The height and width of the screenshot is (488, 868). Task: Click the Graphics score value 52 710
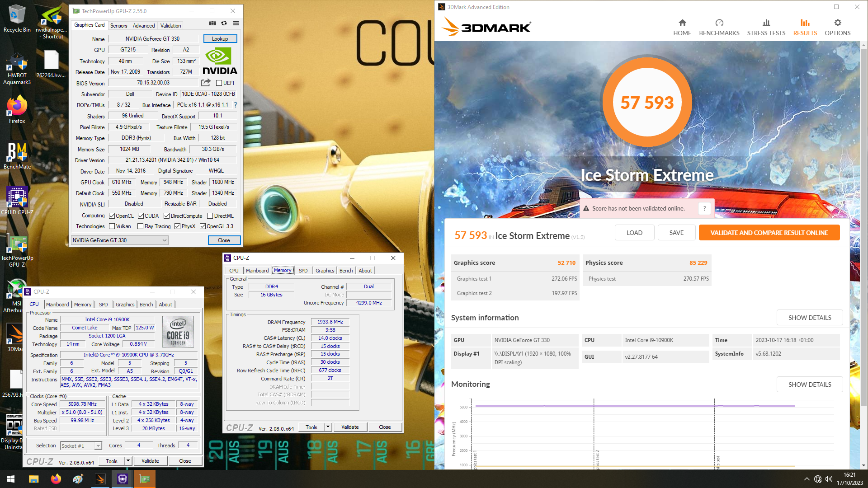566,263
